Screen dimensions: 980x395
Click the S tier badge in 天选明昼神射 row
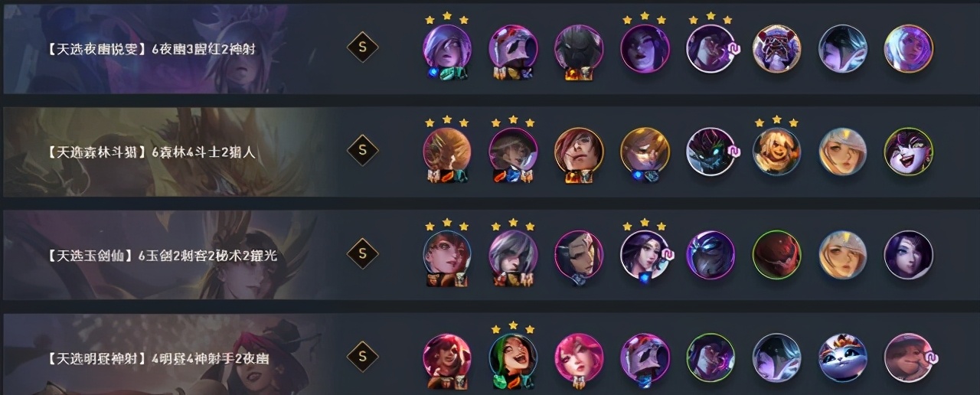click(x=362, y=356)
